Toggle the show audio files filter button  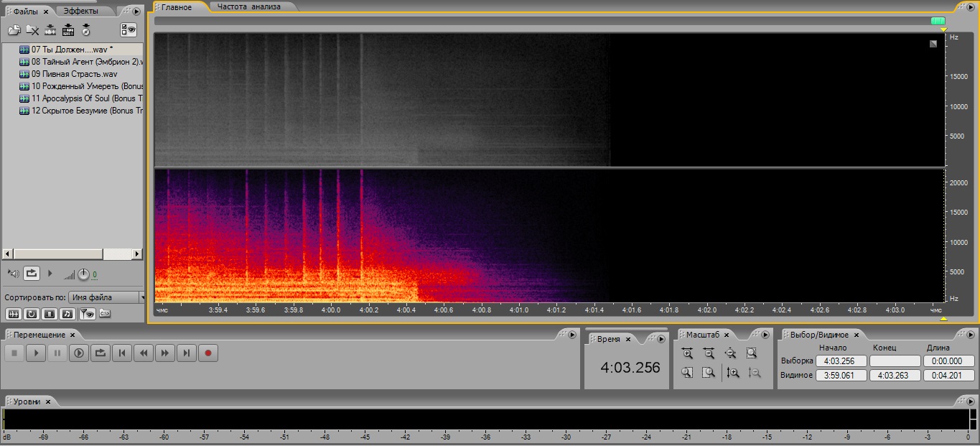pos(14,314)
